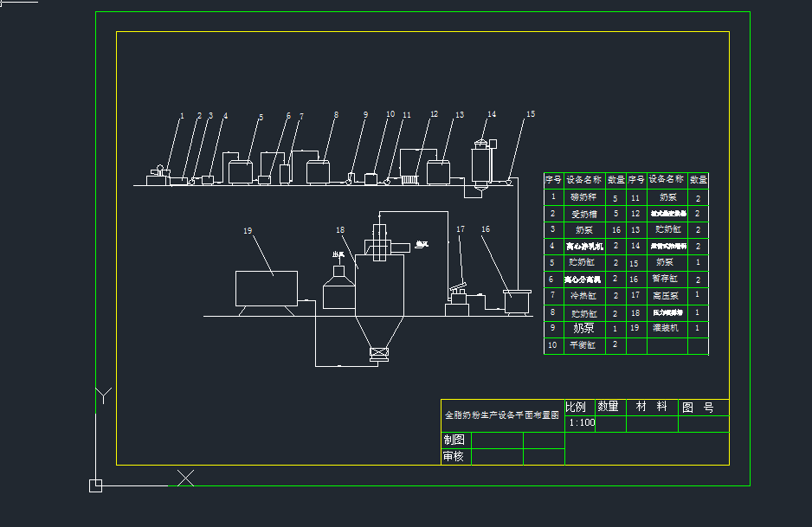Click the temporary storage tank symbol on the lower line
812x527 pixels.
(x=517, y=302)
